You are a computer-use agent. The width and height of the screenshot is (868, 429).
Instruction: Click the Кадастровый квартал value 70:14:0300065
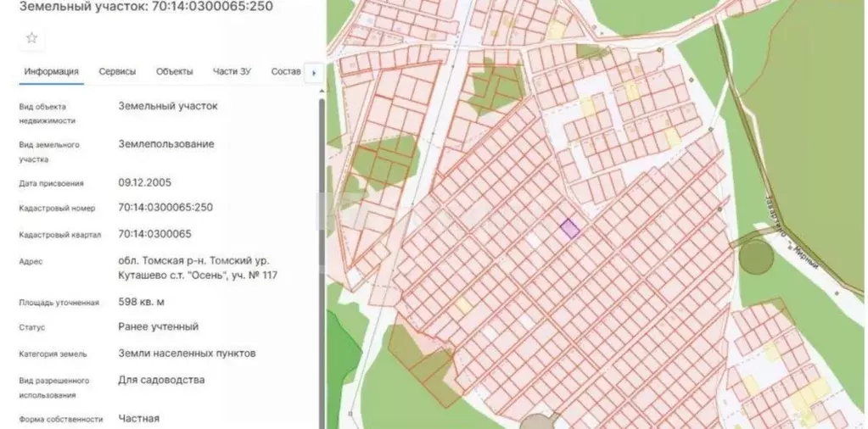click(x=155, y=234)
